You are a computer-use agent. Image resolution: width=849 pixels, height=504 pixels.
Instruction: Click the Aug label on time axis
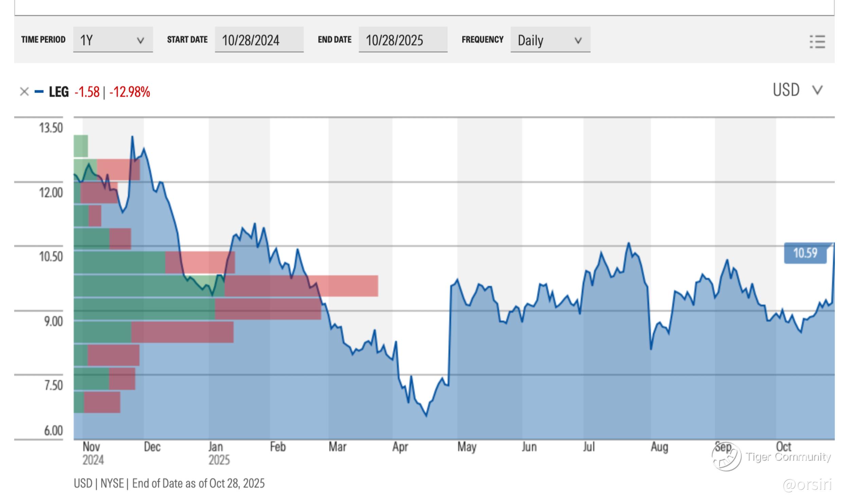pos(659,447)
